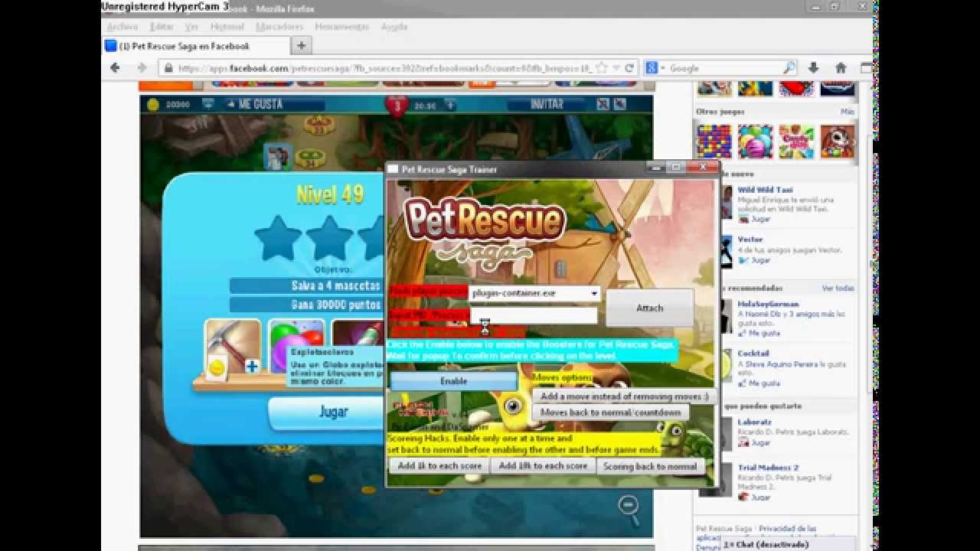
Task: Click the Enable button in the trainer
Action: click(x=454, y=380)
